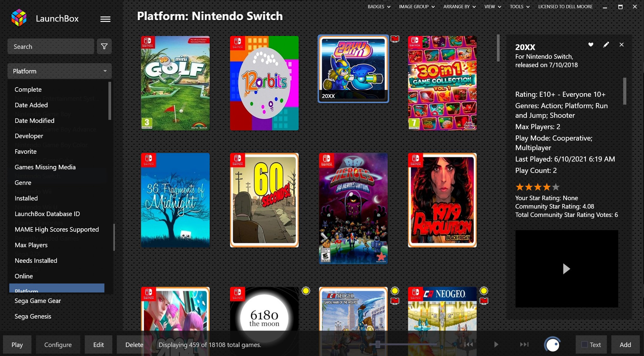Adjust the image size slider handle
Screen dimensions: 644x356
378,344
